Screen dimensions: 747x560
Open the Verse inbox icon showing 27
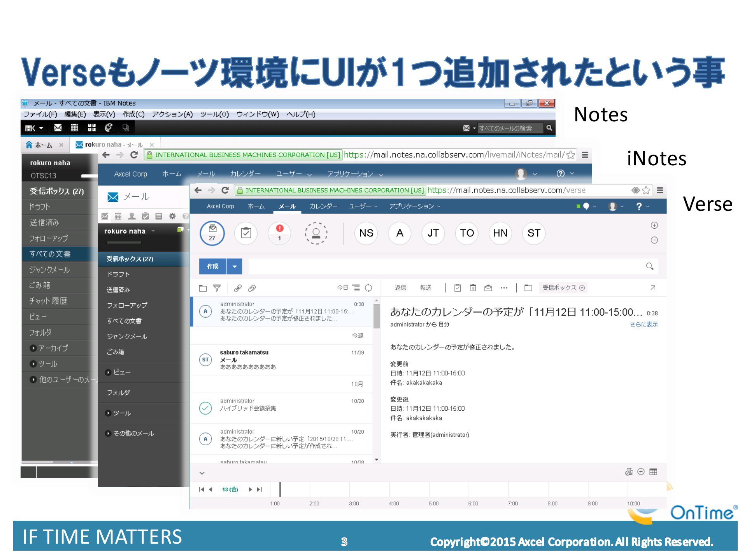tap(212, 233)
